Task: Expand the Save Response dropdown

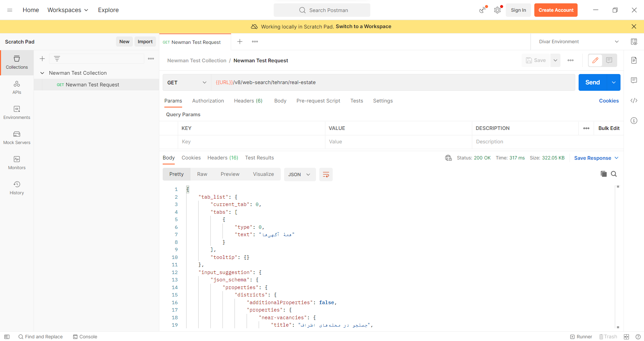Action: point(596,158)
